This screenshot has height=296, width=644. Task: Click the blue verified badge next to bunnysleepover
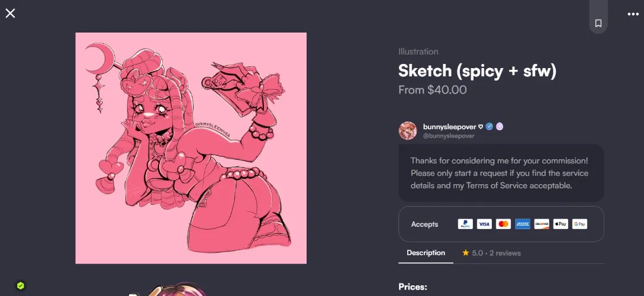(x=489, y=127)
